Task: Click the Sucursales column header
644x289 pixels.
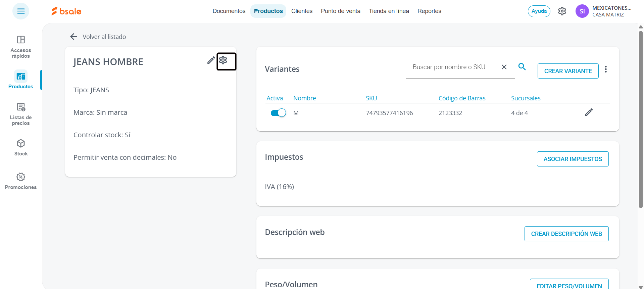Action: pyautogui.click(x=526, y=98)
